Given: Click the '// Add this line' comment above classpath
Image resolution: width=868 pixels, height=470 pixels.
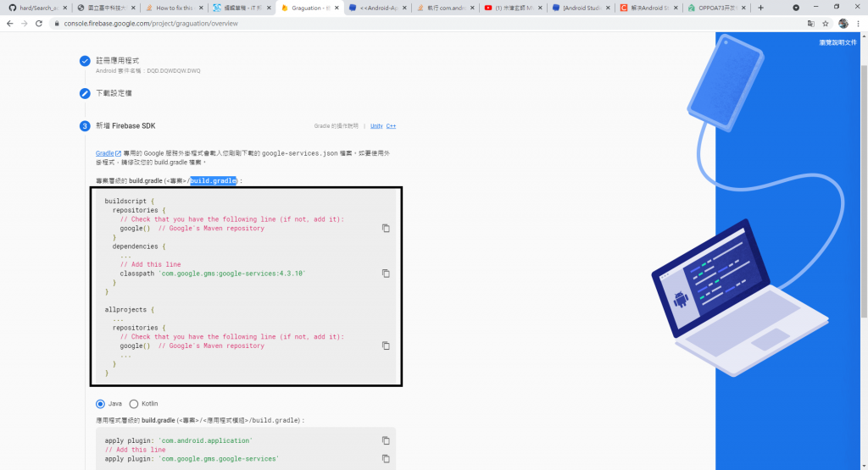Looking at the screenshot, I should [150, 264].
